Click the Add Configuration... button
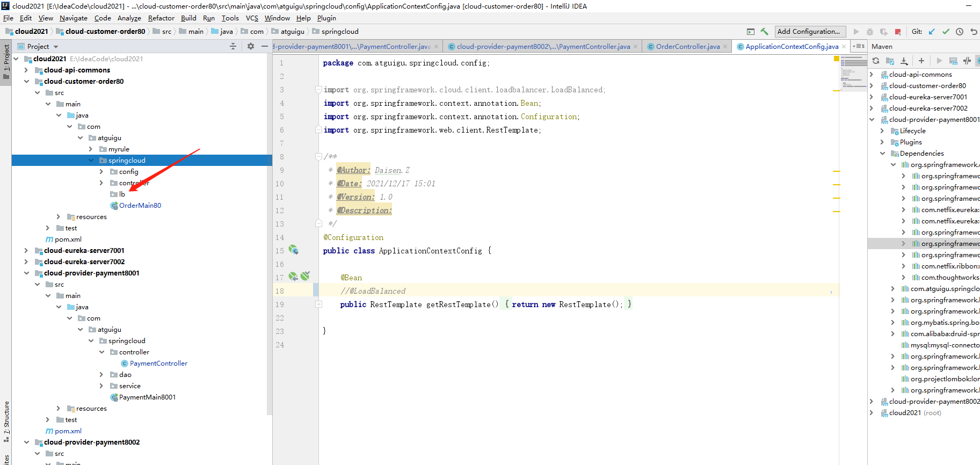This screenshot has height=465, width=980. [x=810, y=32]
